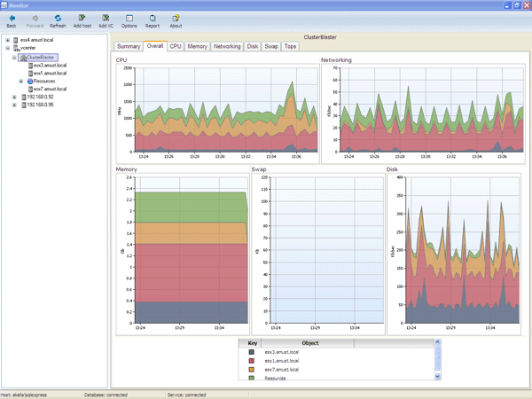Expand the 192.168.0.95 node
Image resolution: width=532 pixels, height=399 pixels.
[14, 105]
